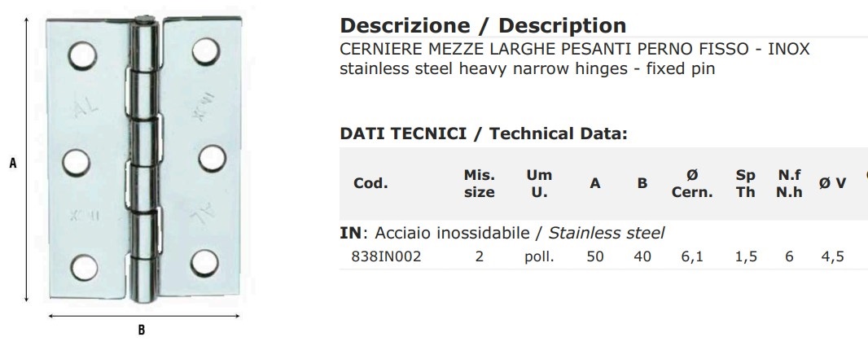Click the middle-left screw hole on the hinge

click(77, 162)
